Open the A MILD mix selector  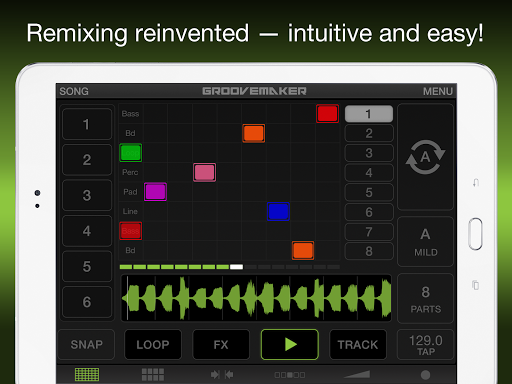(425, 242)
